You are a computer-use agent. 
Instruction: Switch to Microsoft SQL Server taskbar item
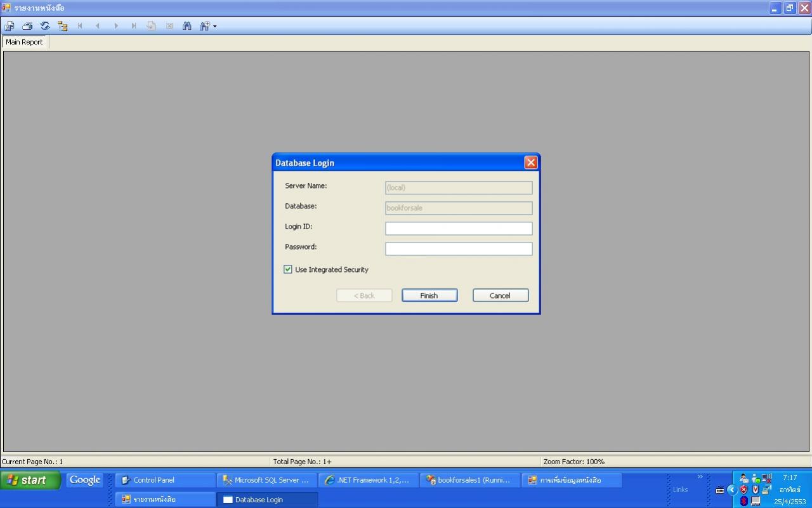[x=266, y=480]
